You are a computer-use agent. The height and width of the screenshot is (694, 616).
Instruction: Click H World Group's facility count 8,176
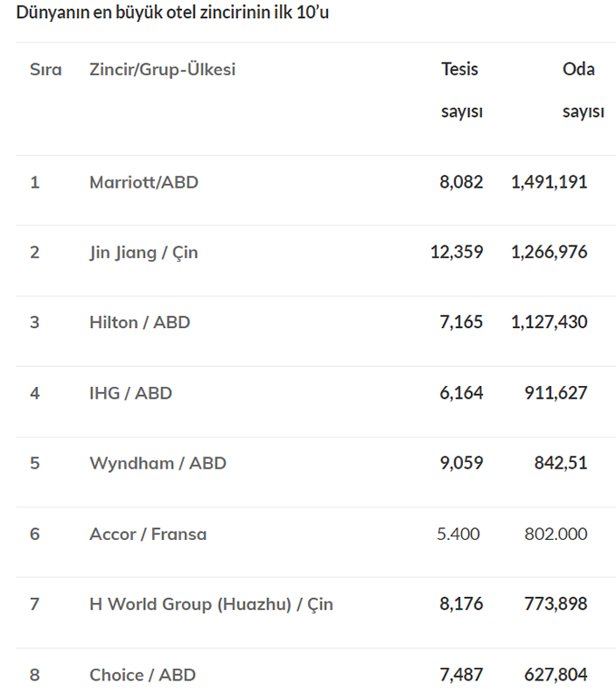click(461, 603)
